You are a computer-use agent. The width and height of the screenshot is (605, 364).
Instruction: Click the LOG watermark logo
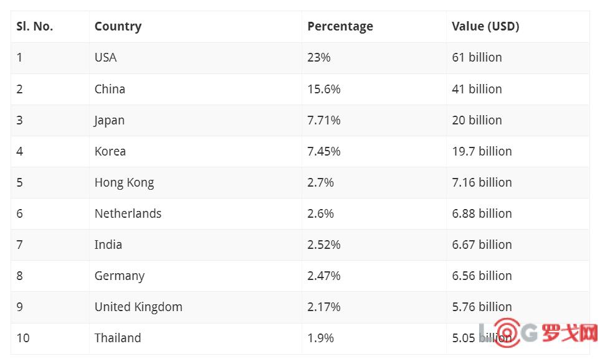click(x=537, y=333)
